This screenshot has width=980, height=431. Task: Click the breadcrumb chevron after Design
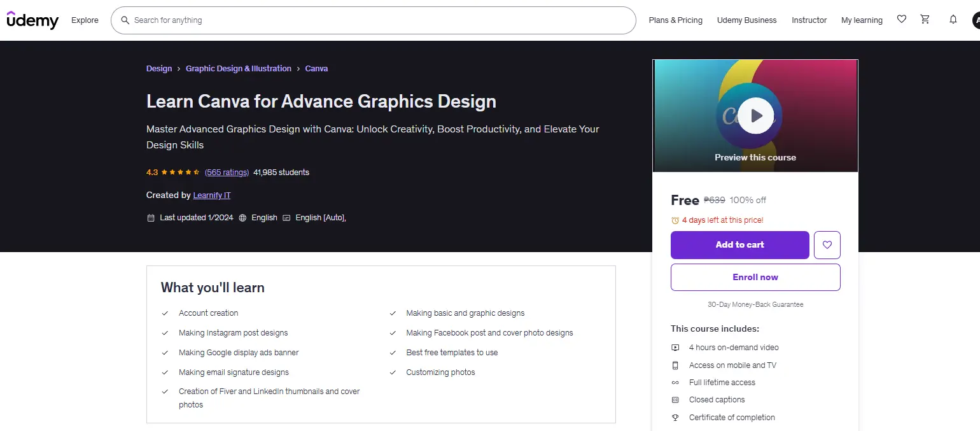[x=179, y=69]
